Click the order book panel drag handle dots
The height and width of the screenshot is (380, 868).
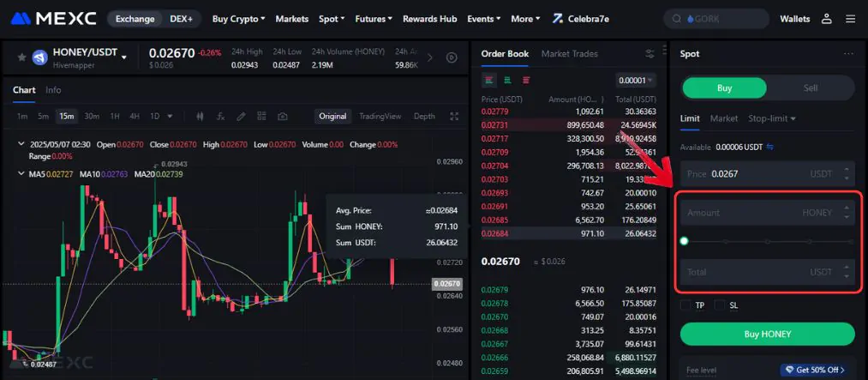[x=664, y=51]
